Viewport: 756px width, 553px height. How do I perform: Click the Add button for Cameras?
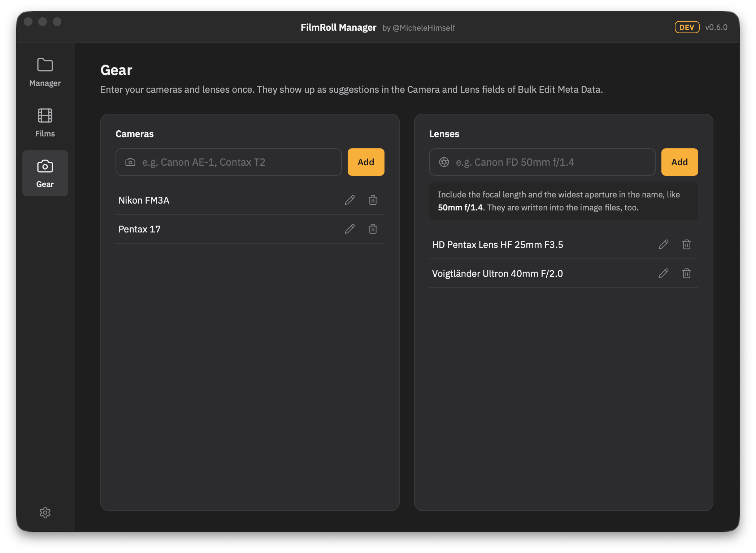click(366, 162)
